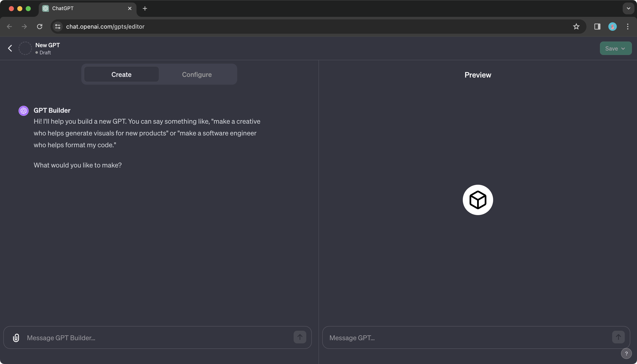This screenshot has width=637, height=364.
Task: Open the Chrome profile avatar
Action: pos(612,27)
